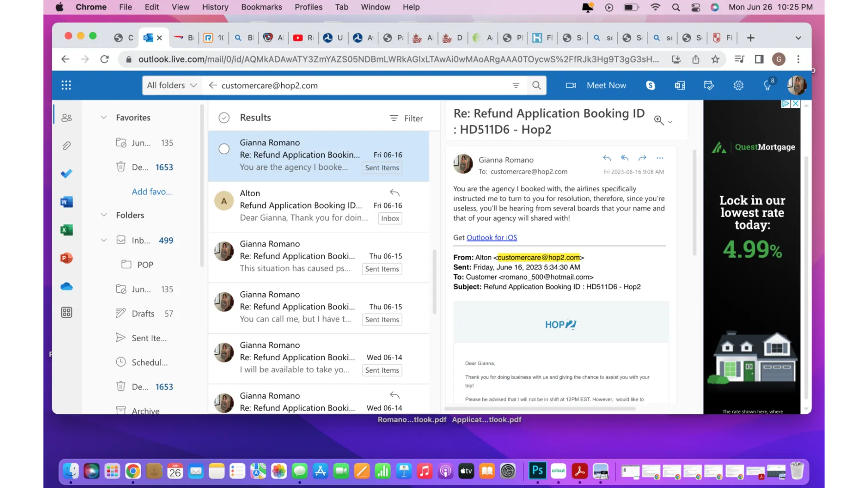Open the Filter menu for results
Viewport: 868px width, 488px height.
click(x=406, y=118)
